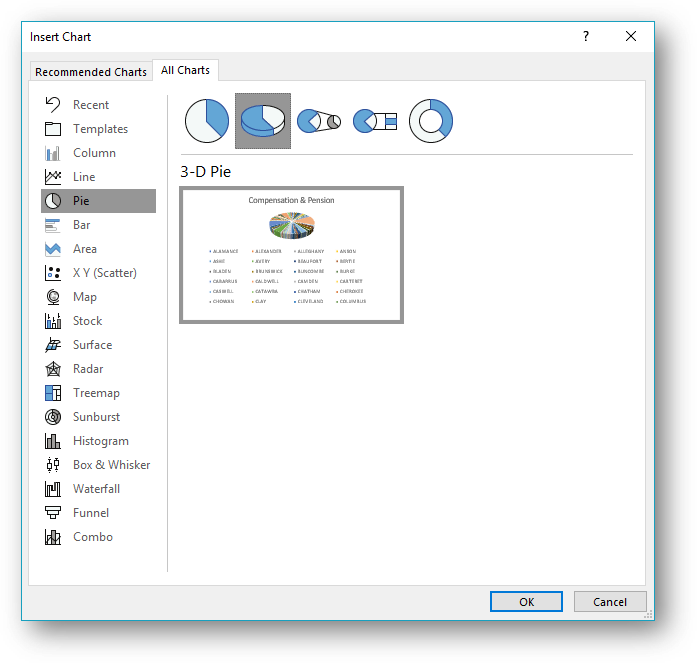697x663 pixels.
Task: Pick the Pie of Pie subtype icon
Action: (x=320, y=121)
